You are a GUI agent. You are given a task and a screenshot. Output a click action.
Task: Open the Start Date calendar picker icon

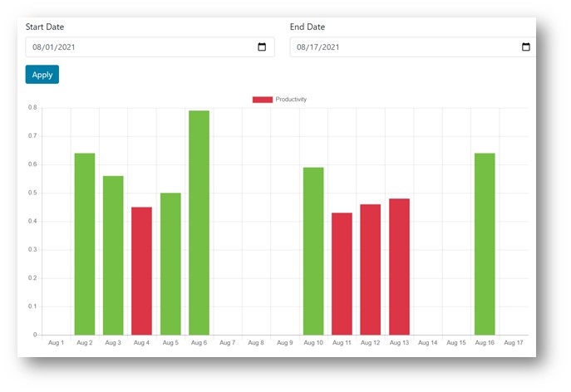pyautogui.click(x=262, y=47)
